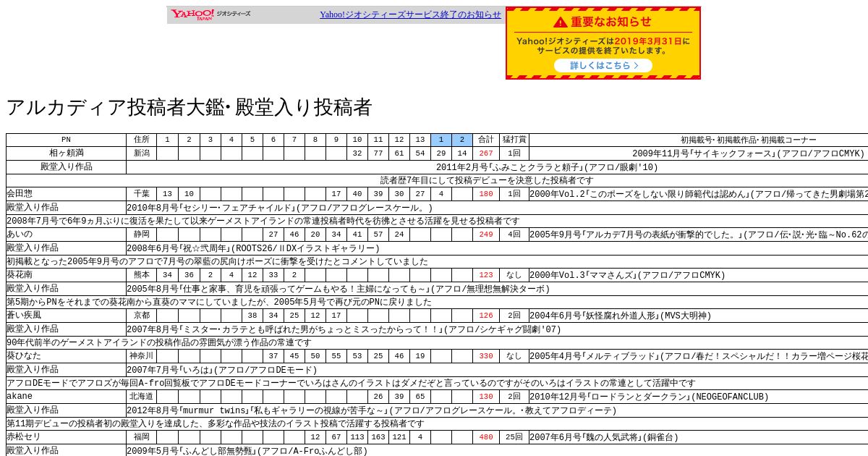Screen dimensions: 868x456
Task: Click the 熊本 address cell
Action: (x=141, y=275)
